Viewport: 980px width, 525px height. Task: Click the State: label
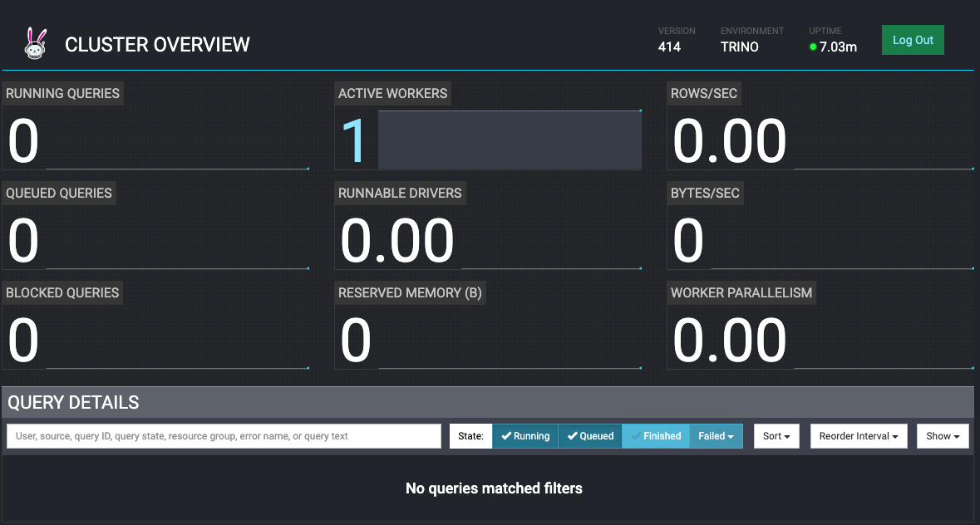click(470, 436)
